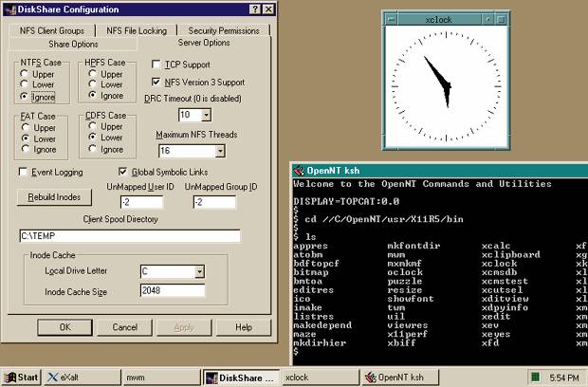Click xclock title bar text
The height and width of the screenshot is (387, 588).
tap(438, 20)
